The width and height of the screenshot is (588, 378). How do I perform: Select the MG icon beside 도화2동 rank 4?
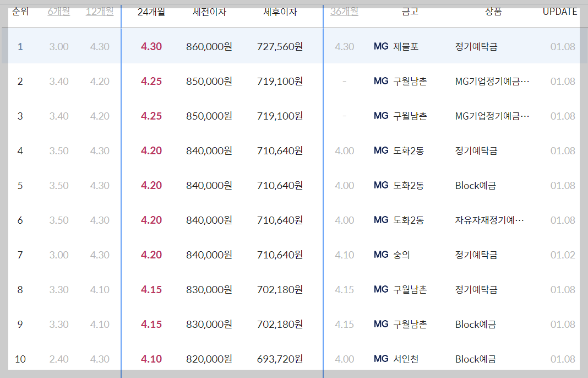(x=380, y=151)
